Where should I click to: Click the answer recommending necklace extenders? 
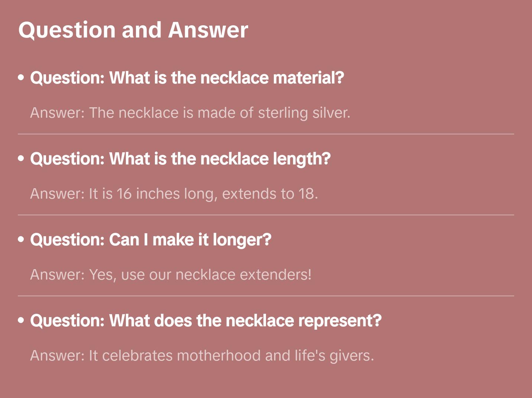click(171, 275)
